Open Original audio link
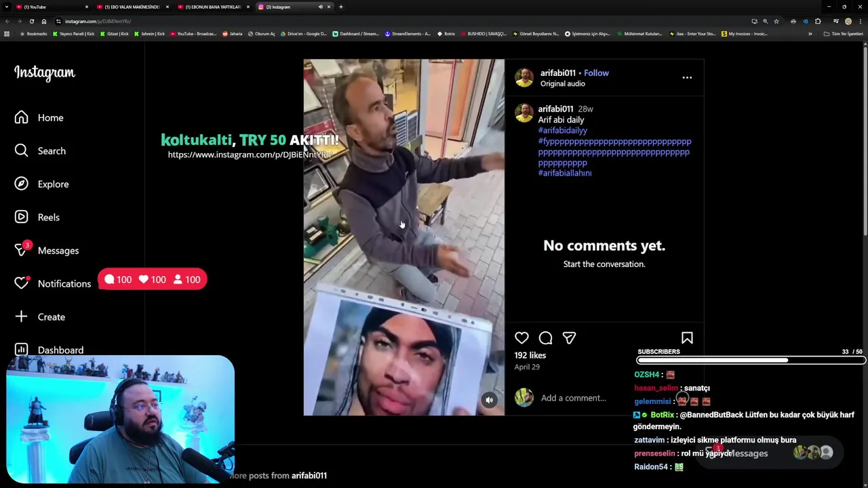Image resolution: width=868 pixels, height=488 pixels. pos(562,84)
